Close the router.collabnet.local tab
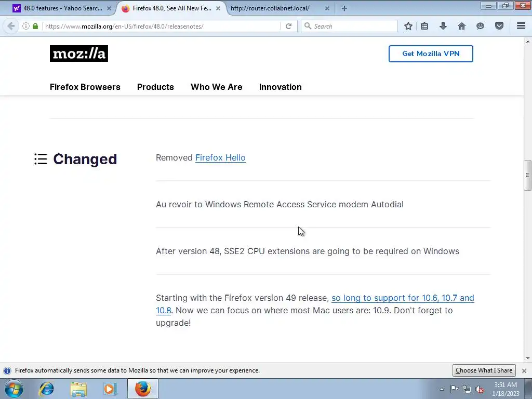 click(327, 8)
